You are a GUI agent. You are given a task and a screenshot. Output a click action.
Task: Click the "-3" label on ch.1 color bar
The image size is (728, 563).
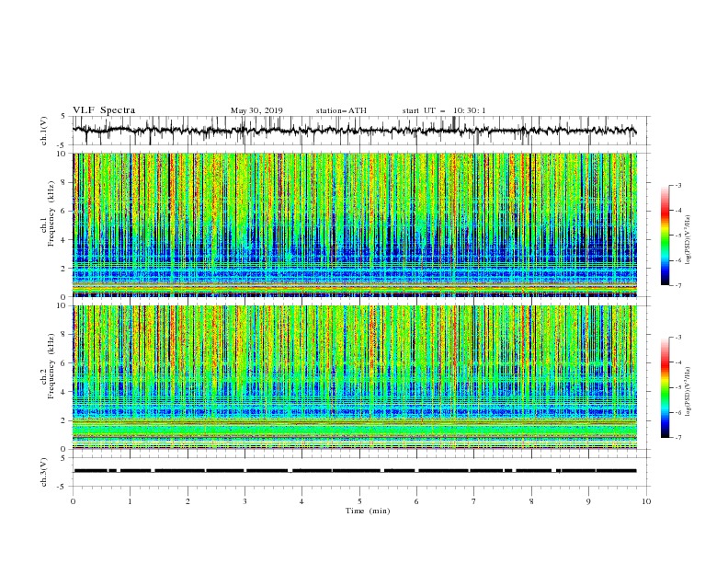tap(678, 185)
